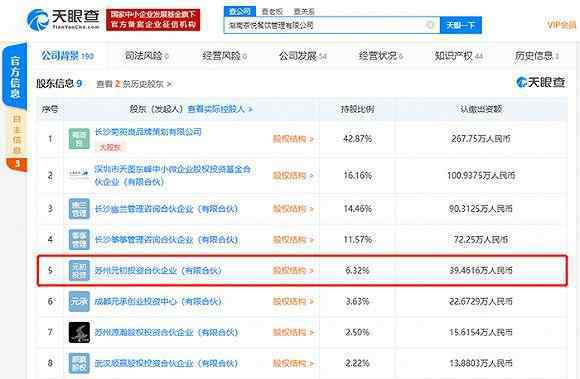Screen dimensions: 580x379
Task: Click the red 官方备案企业征信机构 banner
Action: point(153,20)
